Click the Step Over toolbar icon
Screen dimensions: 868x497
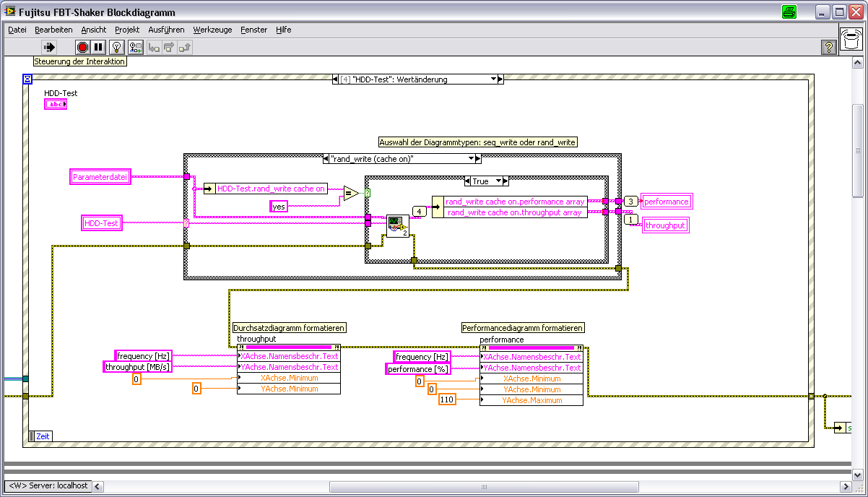coord(169,48)
